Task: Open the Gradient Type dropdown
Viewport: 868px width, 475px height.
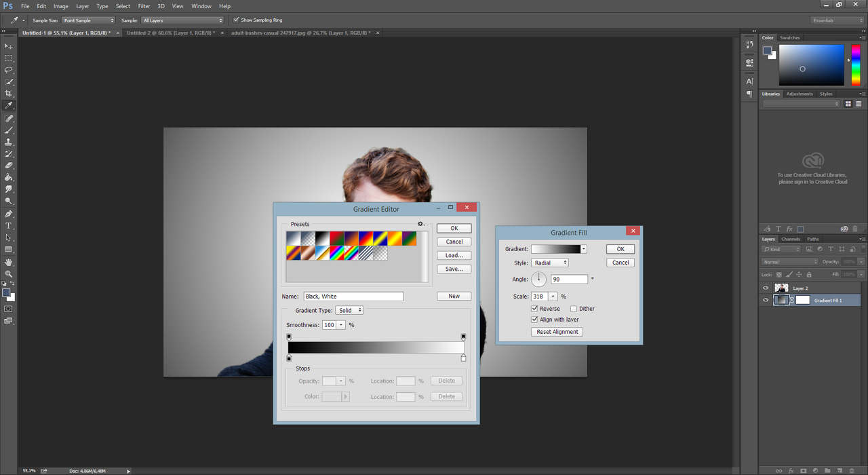Action: [x=349, y=310]
